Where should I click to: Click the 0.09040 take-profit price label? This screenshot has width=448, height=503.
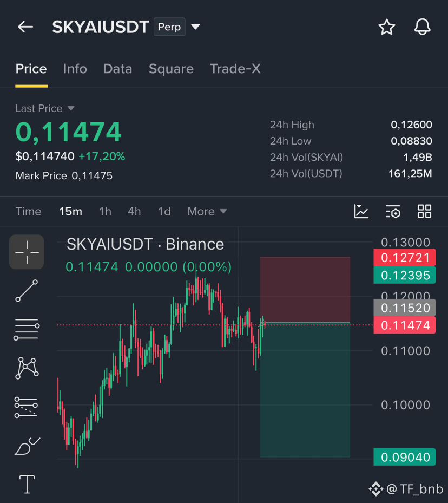point(405,457)
